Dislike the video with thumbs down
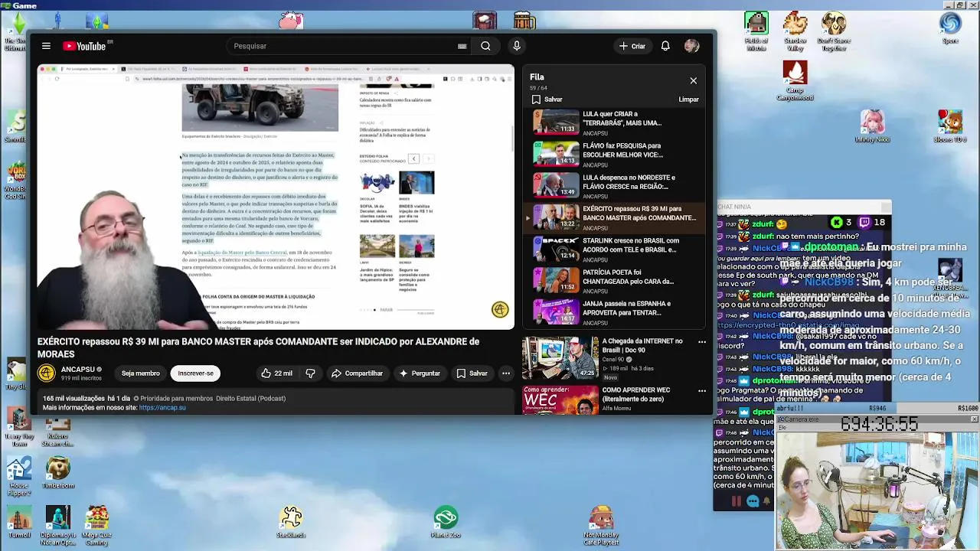This screenshot has width=980, height=551. [x=310, y=373]
